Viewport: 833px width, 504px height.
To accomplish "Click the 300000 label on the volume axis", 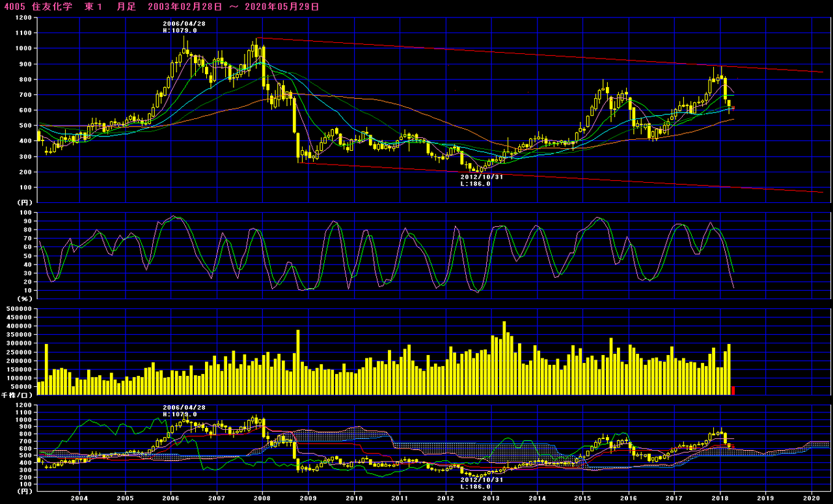I will pos(18,343).
